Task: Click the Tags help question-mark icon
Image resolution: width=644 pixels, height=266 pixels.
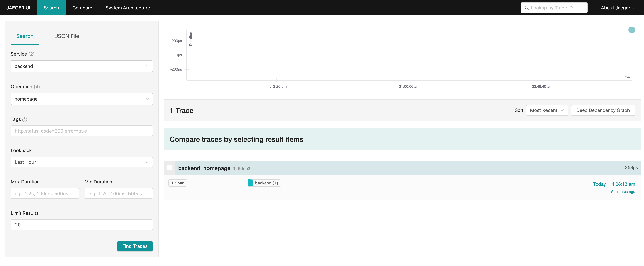Action: pos(24,120)
